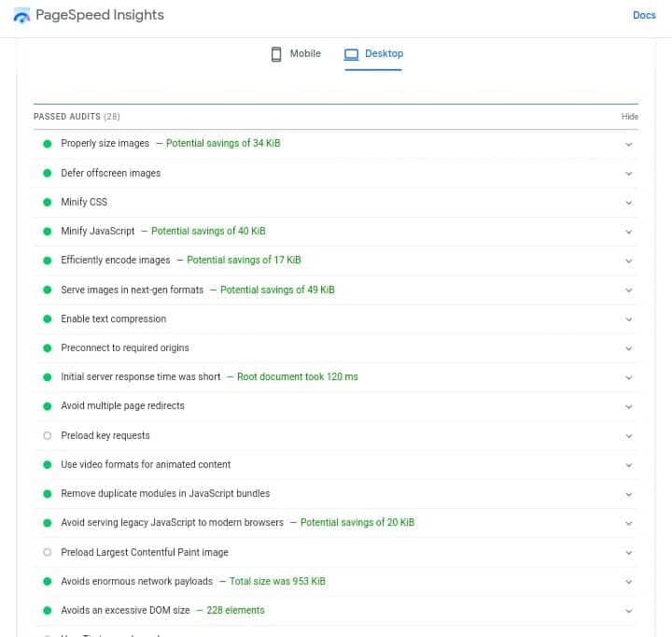Screen dimensions: 672x637
Task: Expand the Preconnect to required origins chevron
Action: 628,348
